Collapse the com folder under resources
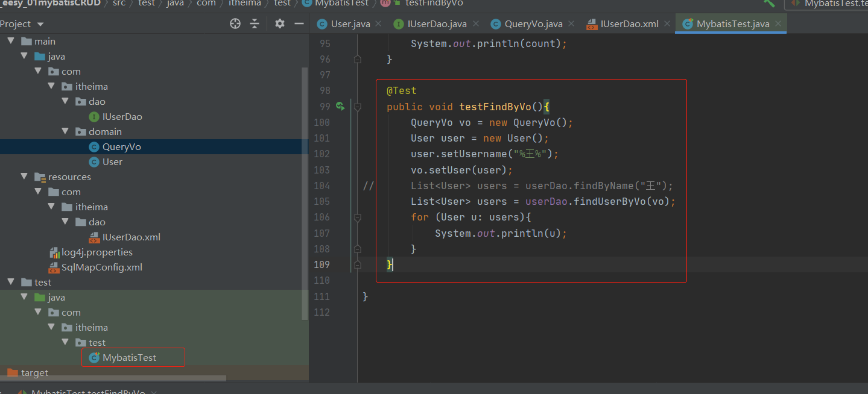Viewport: 868px width, 394px height. (x=38, y=192)
